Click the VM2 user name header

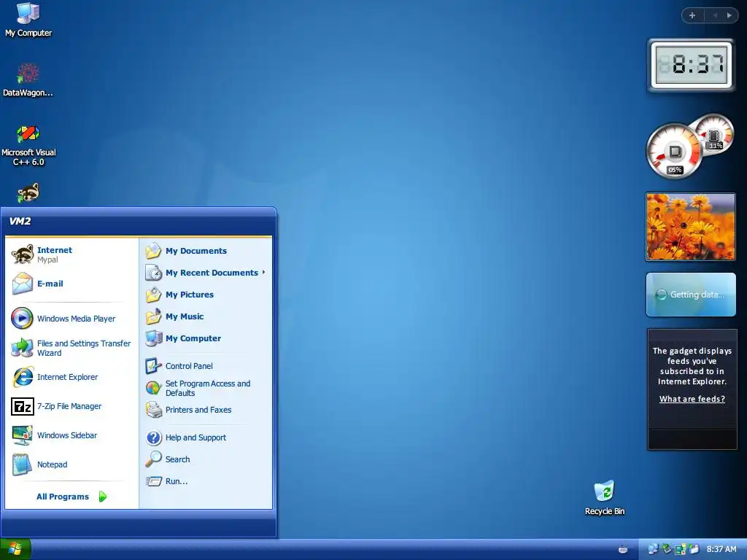(20, 221)
